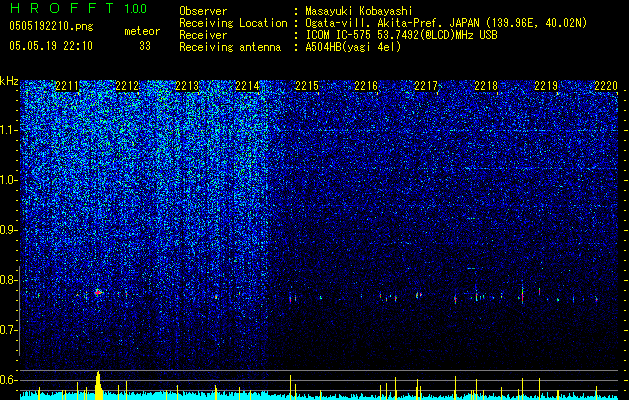Click the 2216 time marker
Image resolution: width=629 pixels, height=400 pixels.
pos(366,86)
